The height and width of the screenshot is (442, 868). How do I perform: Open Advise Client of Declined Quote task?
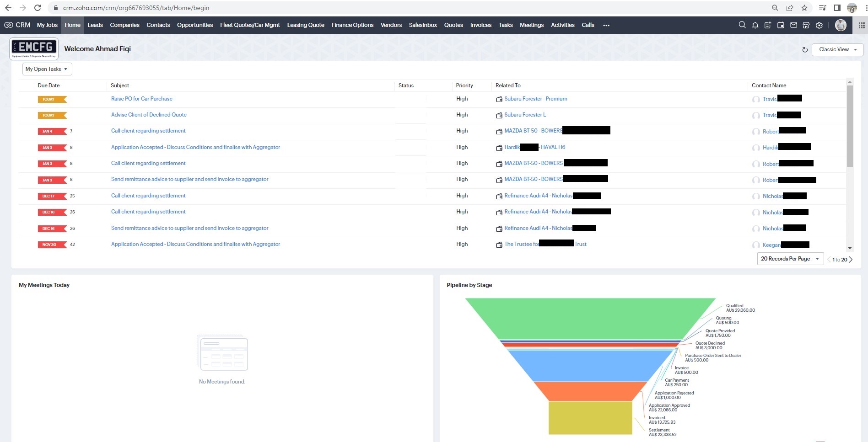click(149, 115)
